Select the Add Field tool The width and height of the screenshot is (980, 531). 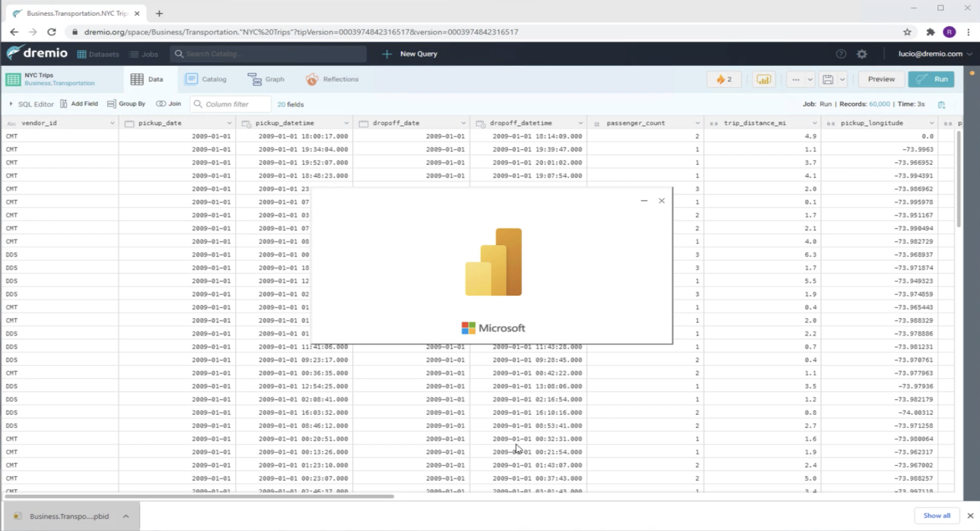79,103
